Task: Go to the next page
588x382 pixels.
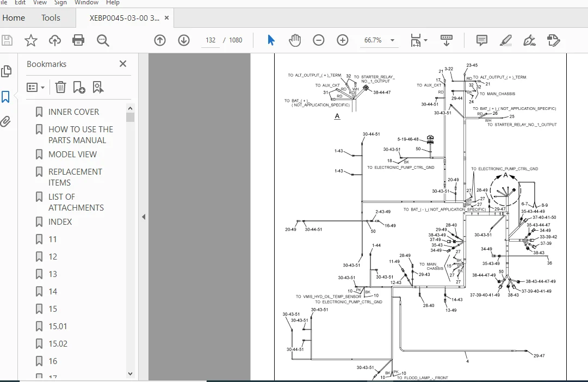Action: point(184,40)
